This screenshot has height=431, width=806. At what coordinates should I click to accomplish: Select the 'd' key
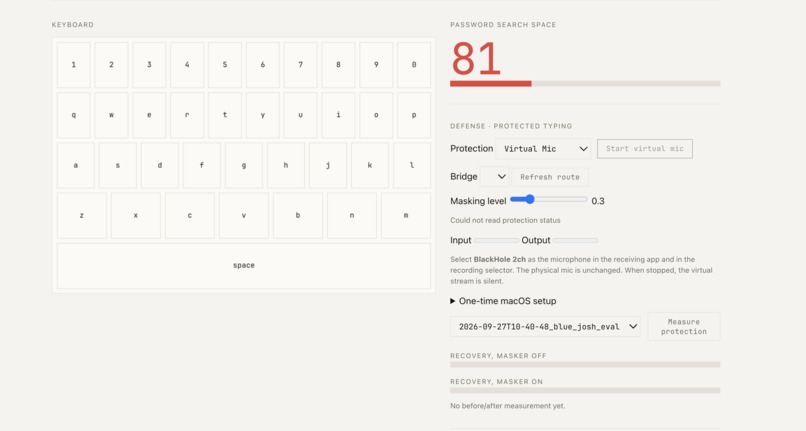160,166
